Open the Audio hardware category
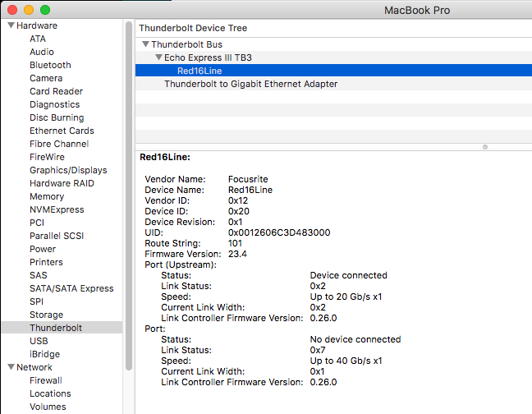The image size is (532, 414). (x=42, y=52)
